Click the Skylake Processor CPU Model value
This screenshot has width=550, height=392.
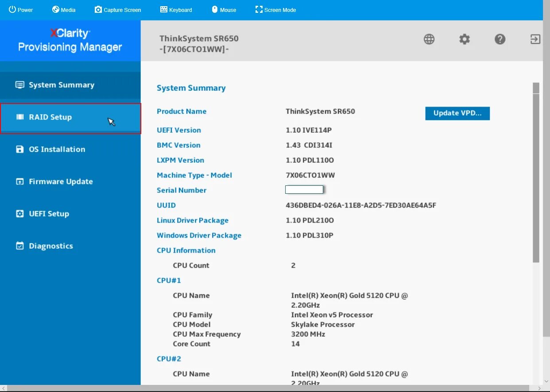pyautogui.click(x=323, y=325)
